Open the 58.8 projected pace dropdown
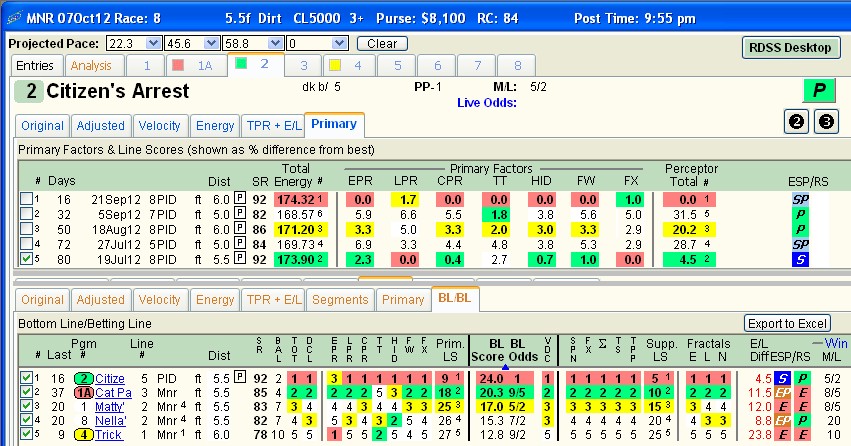Viewport: 851px width, 446px height. click(x=276, y=43)
